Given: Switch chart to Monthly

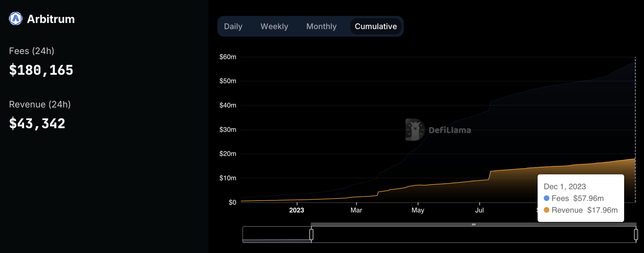Looking at the screenshot, I should pos(321,26).
